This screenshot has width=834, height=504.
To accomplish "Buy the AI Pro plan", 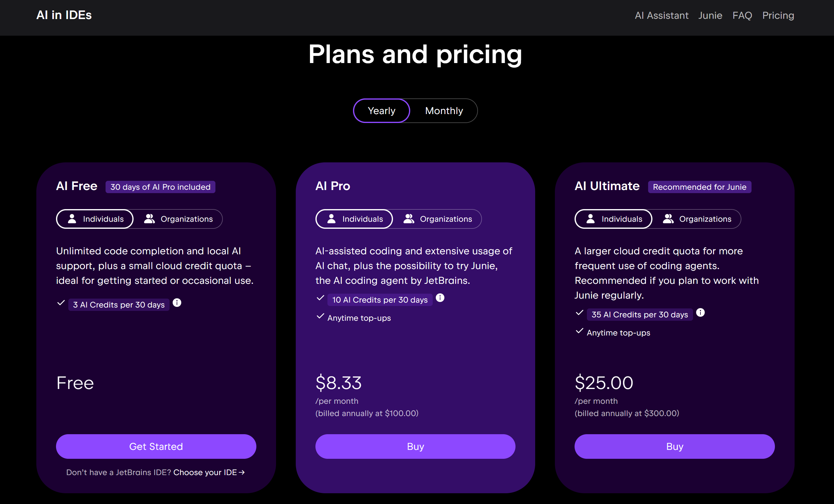I will point(415,446).
